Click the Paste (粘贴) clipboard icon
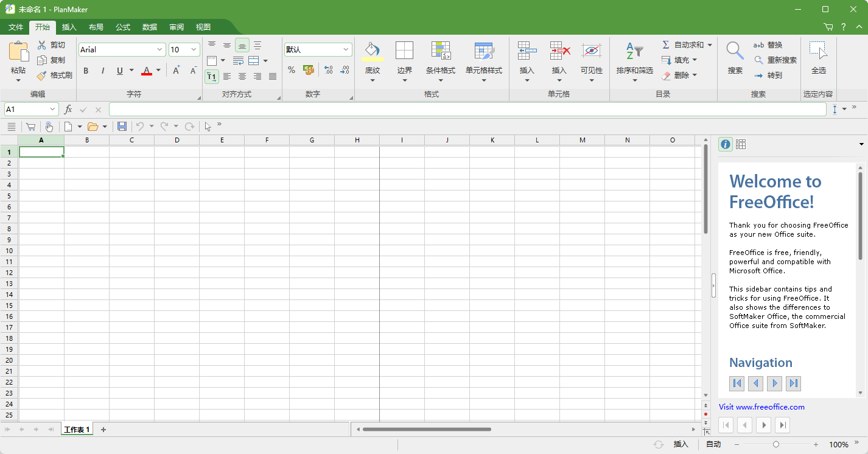The image size is (868, 454). 19,51
